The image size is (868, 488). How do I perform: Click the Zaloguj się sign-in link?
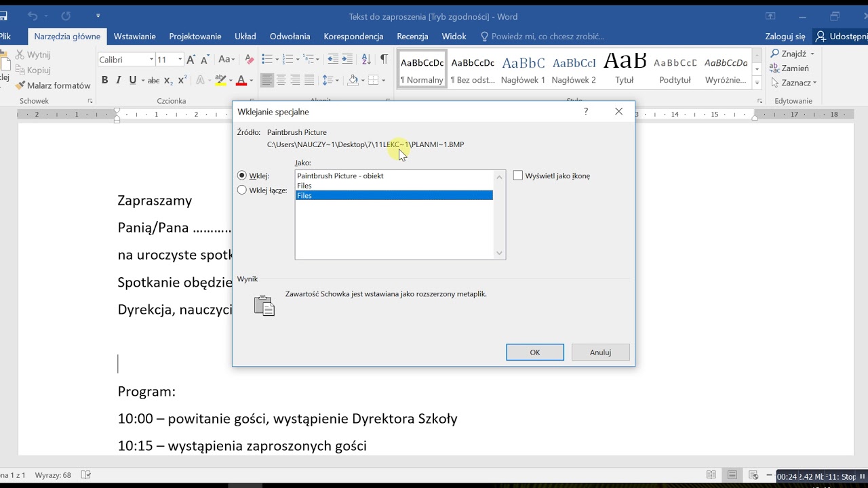point(785,37)
